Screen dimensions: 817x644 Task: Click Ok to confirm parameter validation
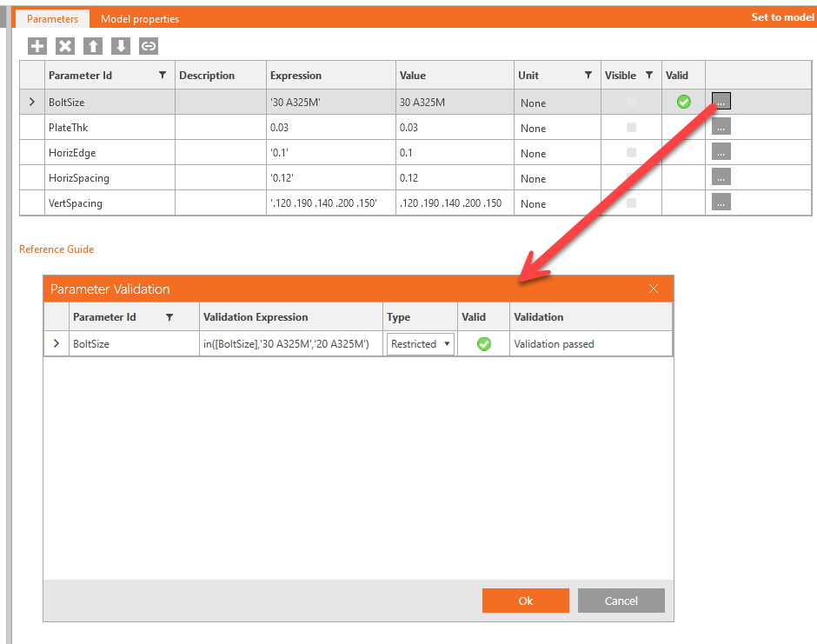(525, 600)
